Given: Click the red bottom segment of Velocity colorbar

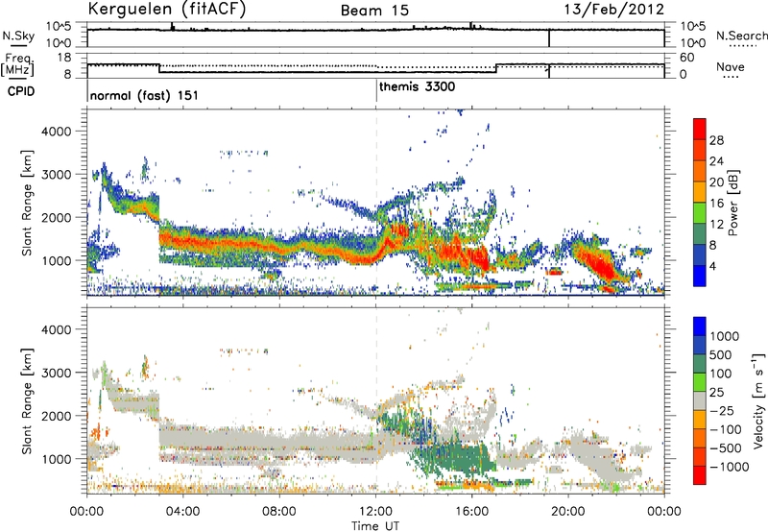Looking at the screenshot, I should 700,475.
